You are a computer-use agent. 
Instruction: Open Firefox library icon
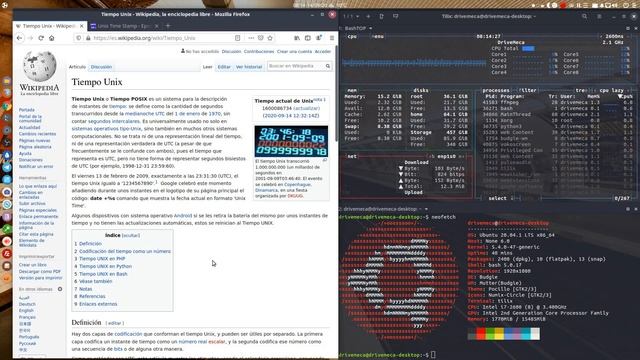(297, 38)
